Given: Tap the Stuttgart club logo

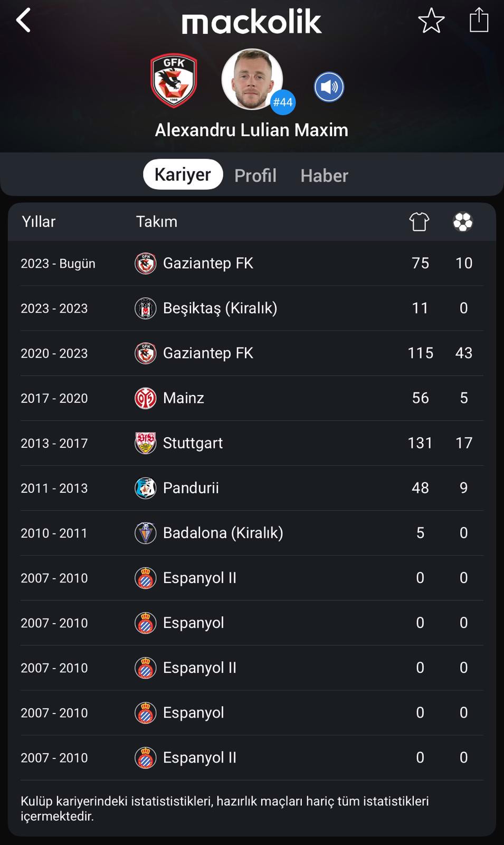Looking at the screenshot, I should point(145,443).
